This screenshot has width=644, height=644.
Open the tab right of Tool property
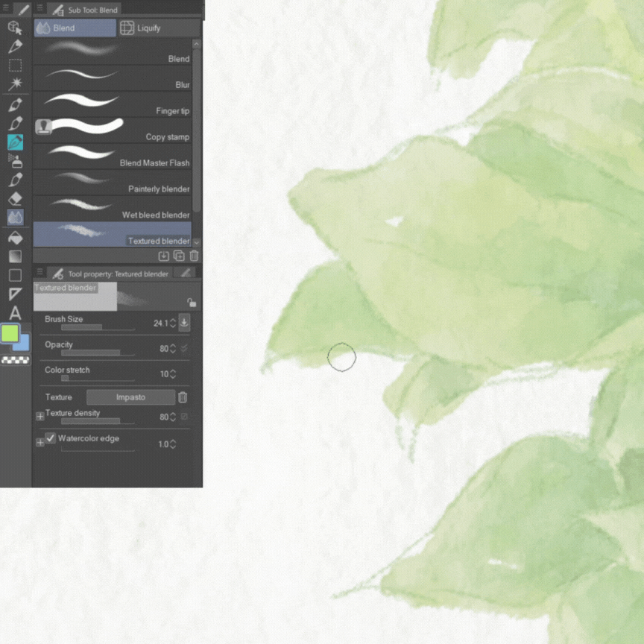186,273
